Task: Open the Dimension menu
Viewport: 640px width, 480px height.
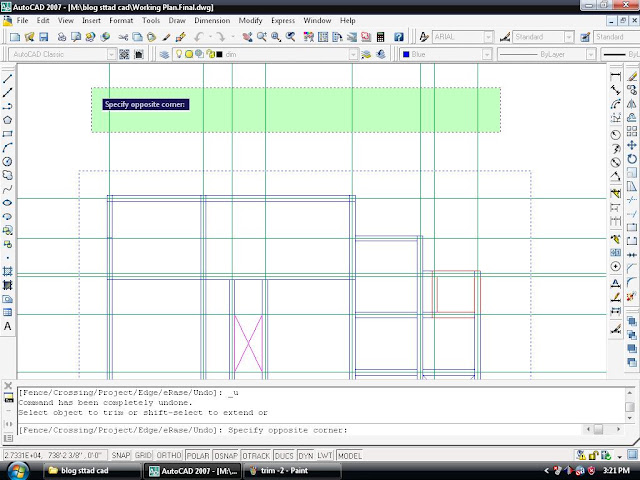Action: click(212, 20)
